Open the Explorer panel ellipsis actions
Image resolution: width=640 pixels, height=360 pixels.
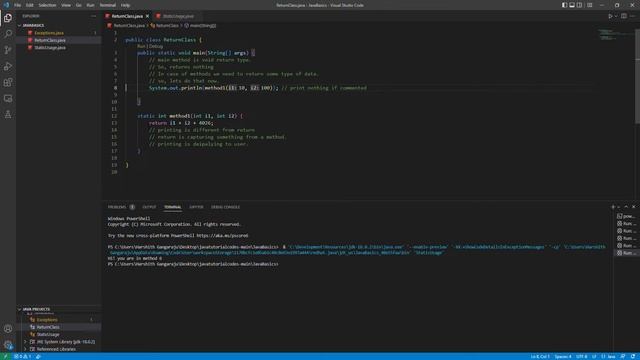pos(93,16)
